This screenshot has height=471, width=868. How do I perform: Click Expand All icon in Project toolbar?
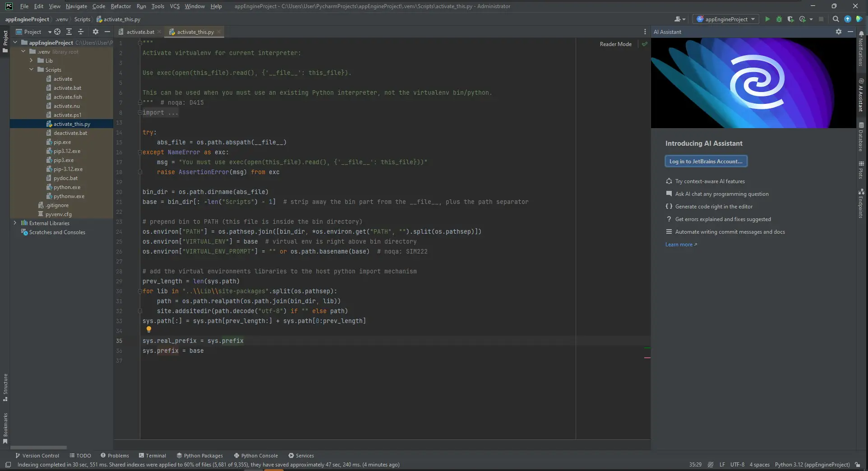69,32
